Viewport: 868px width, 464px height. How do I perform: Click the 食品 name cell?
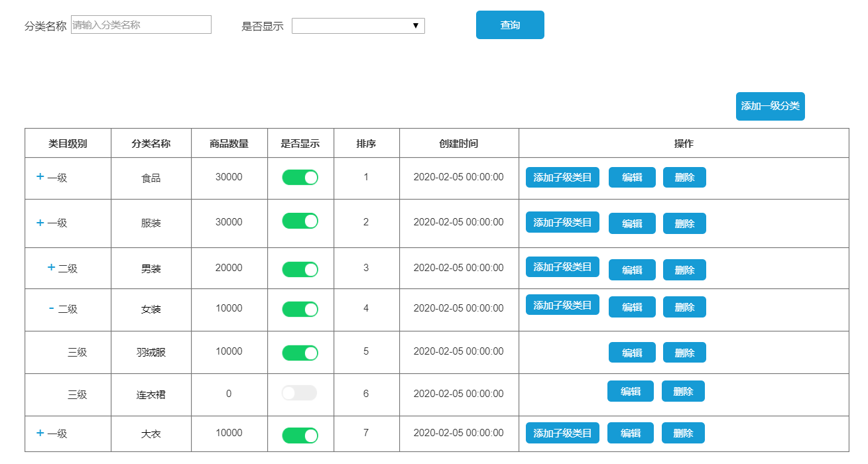[x=151, y=178]
